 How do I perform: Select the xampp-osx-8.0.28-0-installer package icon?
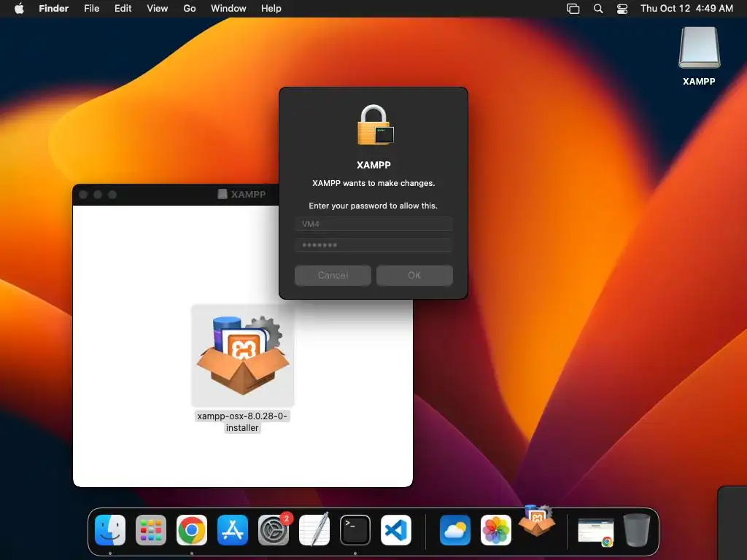(x=242, y=355)
